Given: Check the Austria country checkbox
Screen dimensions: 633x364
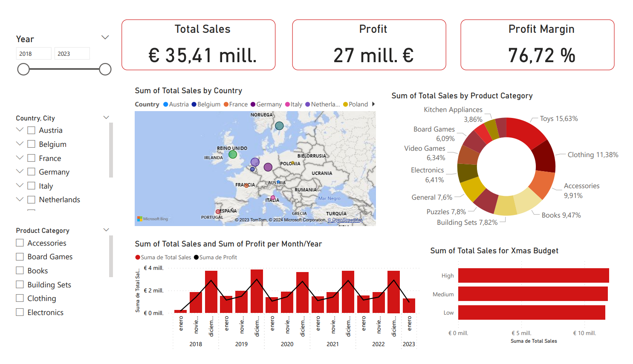Looking at the screenshot, I should click(x=32, y=130).
